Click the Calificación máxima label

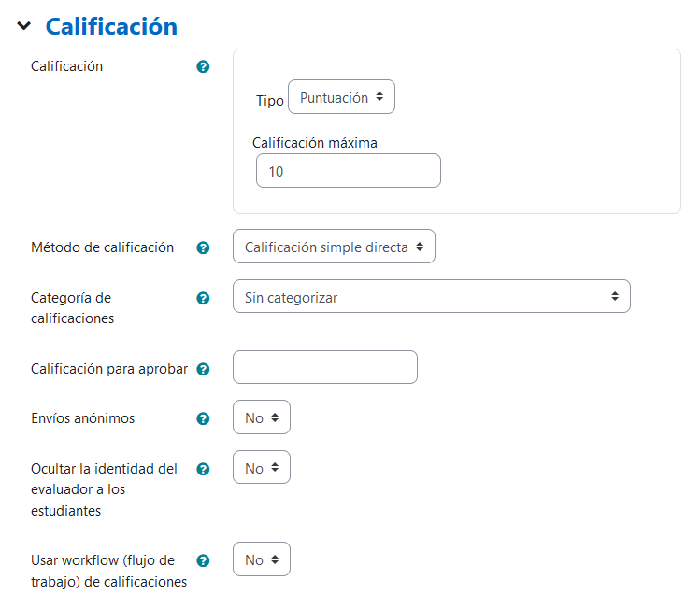(x=315, y=143)
